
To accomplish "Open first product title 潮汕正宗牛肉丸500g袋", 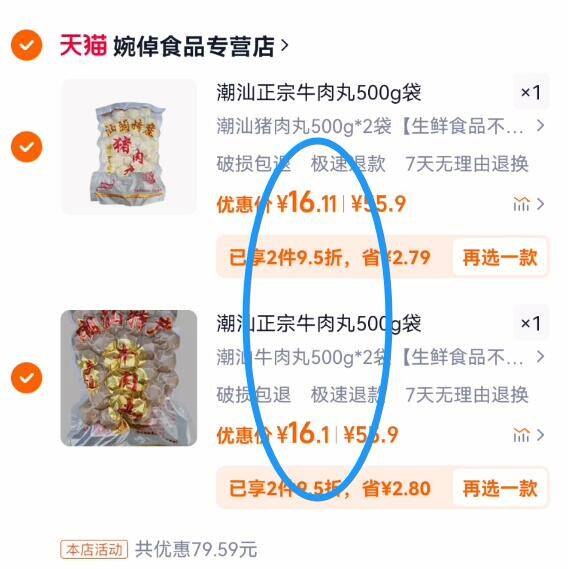I will point(319,92).
